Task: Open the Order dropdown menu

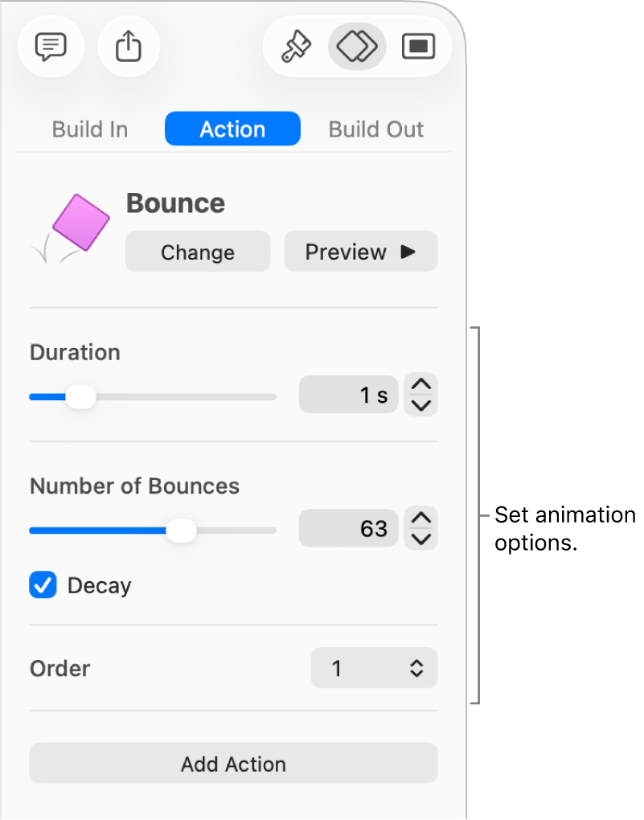Action: point(374,668)
